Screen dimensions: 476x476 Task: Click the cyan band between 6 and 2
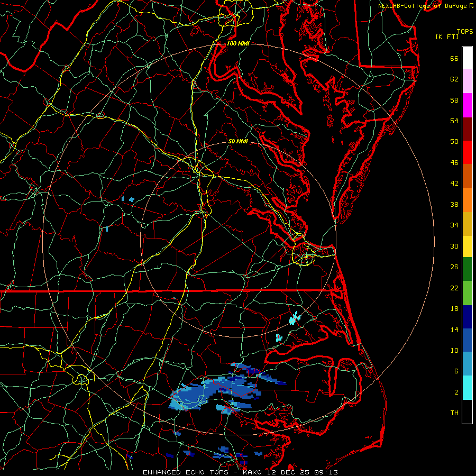[x=467, y=388]
